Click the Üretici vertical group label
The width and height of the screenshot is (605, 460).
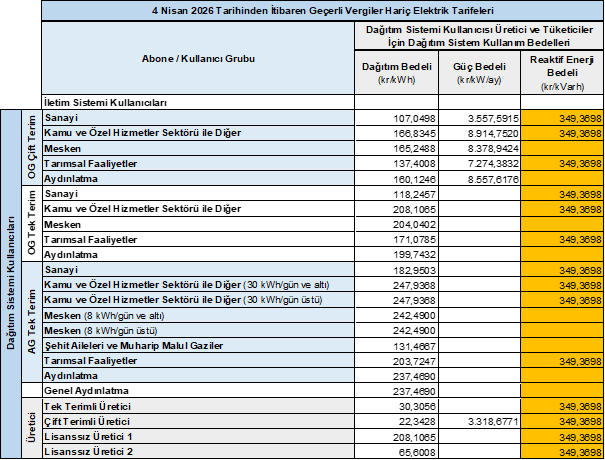32,428
